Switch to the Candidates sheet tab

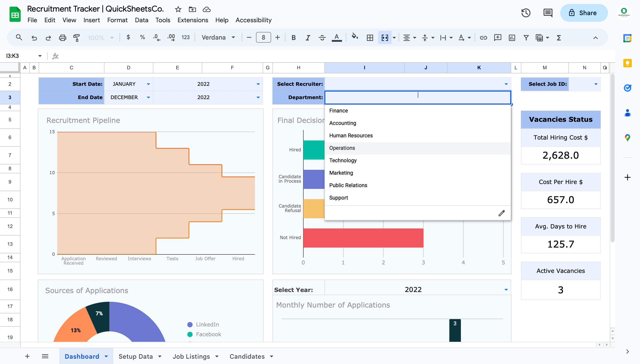click(x=247, y=356)
